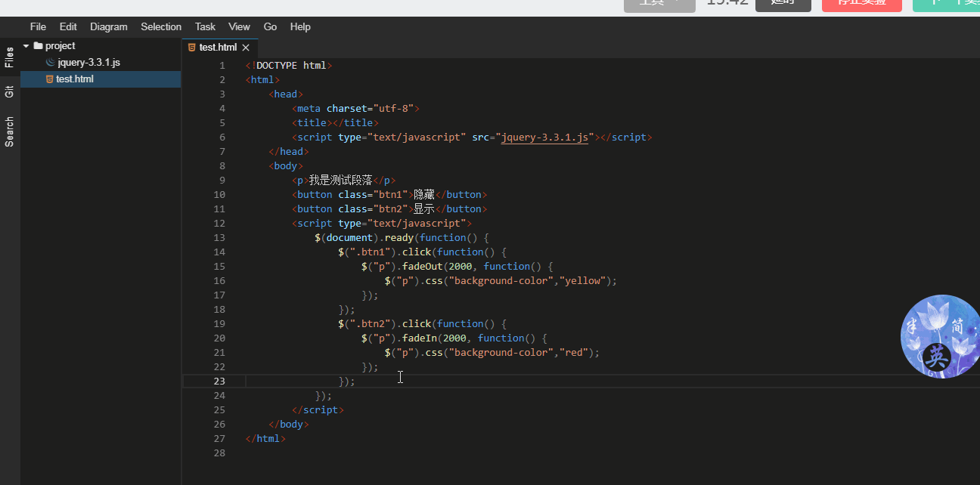Open the Diagram menu
The image size is (980, 485).
109,26
